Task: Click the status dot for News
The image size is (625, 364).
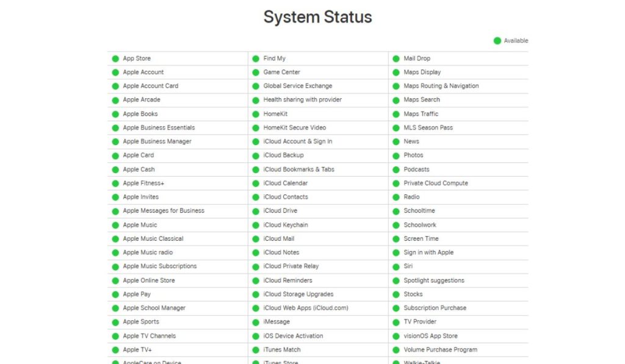Action: (396, 142)
